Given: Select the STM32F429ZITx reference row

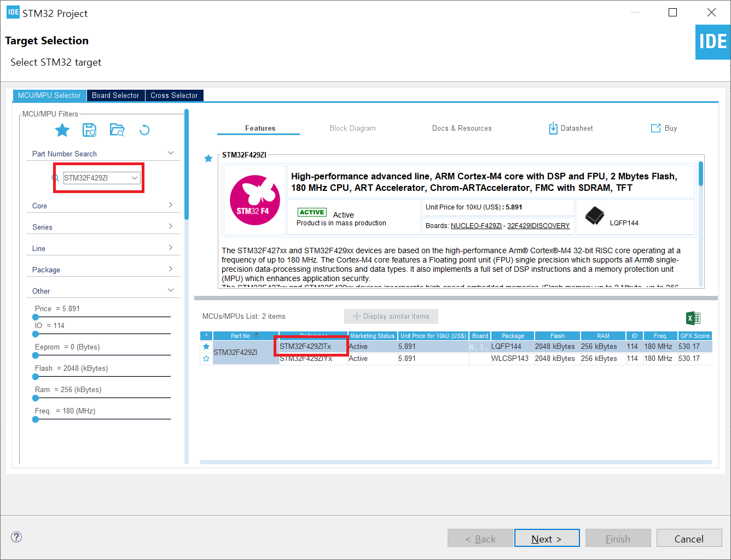Looking at the screenshot, I should click(496, 347).
